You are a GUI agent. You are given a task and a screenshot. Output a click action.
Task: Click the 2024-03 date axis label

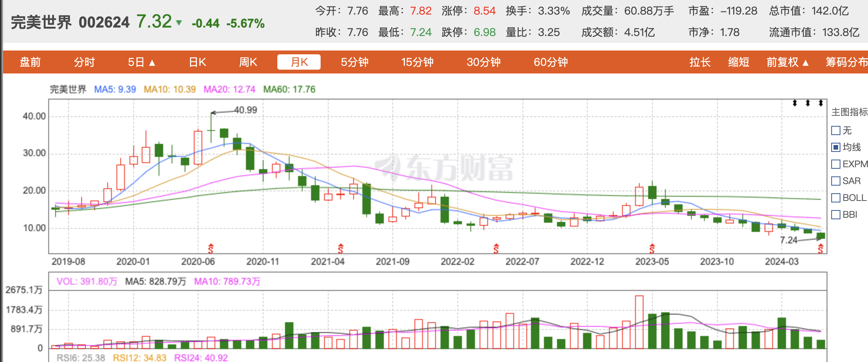pos(782,262)
